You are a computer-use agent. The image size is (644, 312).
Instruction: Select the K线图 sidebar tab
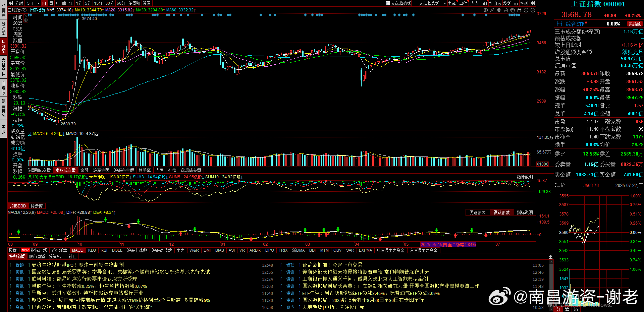pos(3,47)
